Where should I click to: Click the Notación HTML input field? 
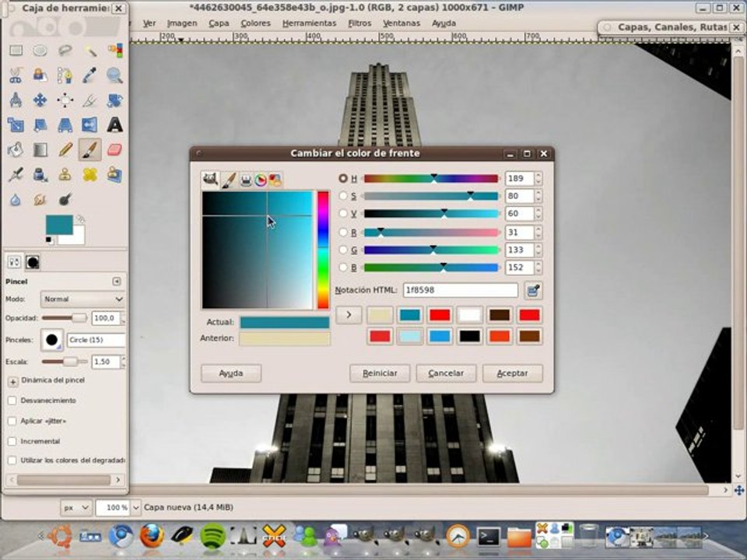460,290
